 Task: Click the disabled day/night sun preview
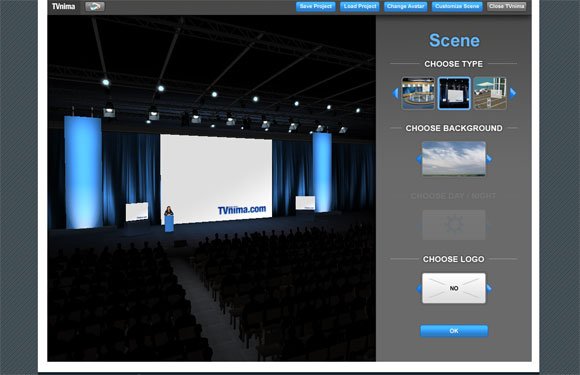[x=454, y=225]
